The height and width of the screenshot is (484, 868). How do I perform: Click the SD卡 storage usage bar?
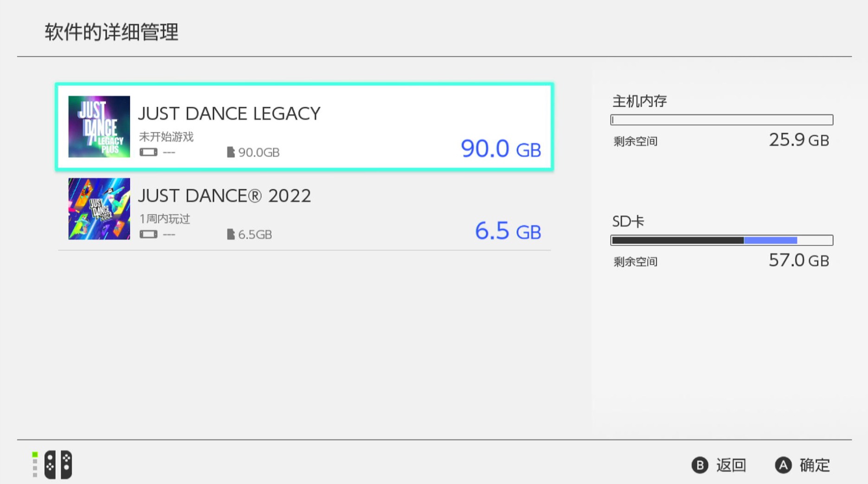tap(721, 240)
